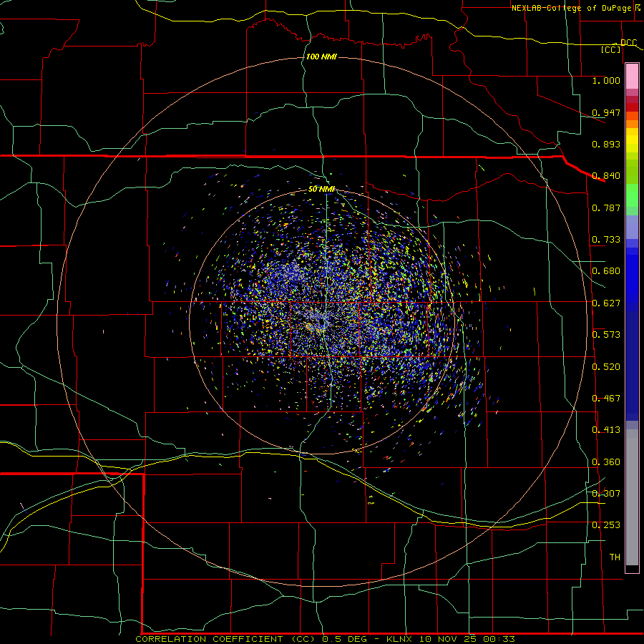Click the "0.573" legend value
This screenshot has width=644, height=644.
[x=606, y=335]
